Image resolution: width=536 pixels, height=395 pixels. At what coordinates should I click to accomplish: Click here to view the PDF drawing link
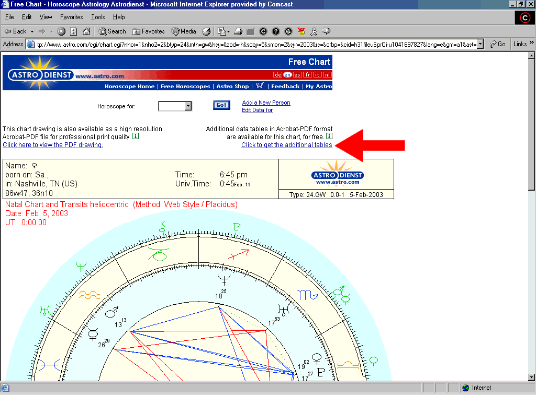53,145
